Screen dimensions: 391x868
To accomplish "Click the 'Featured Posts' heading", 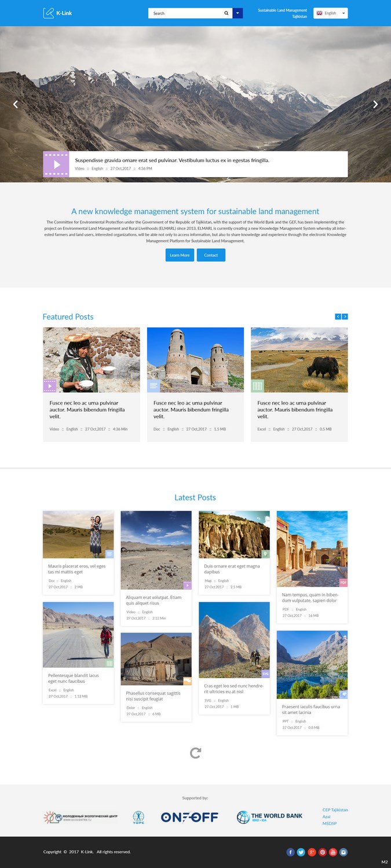I will pos(68,317).
